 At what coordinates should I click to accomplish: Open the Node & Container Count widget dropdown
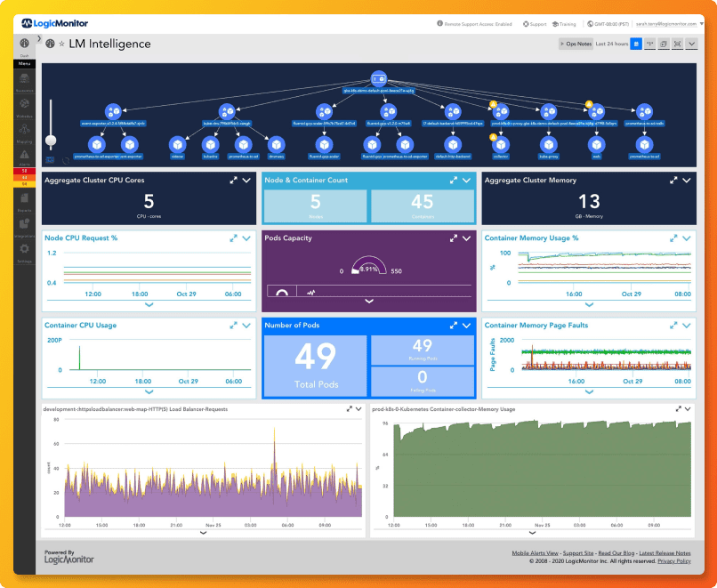(466, 181)
